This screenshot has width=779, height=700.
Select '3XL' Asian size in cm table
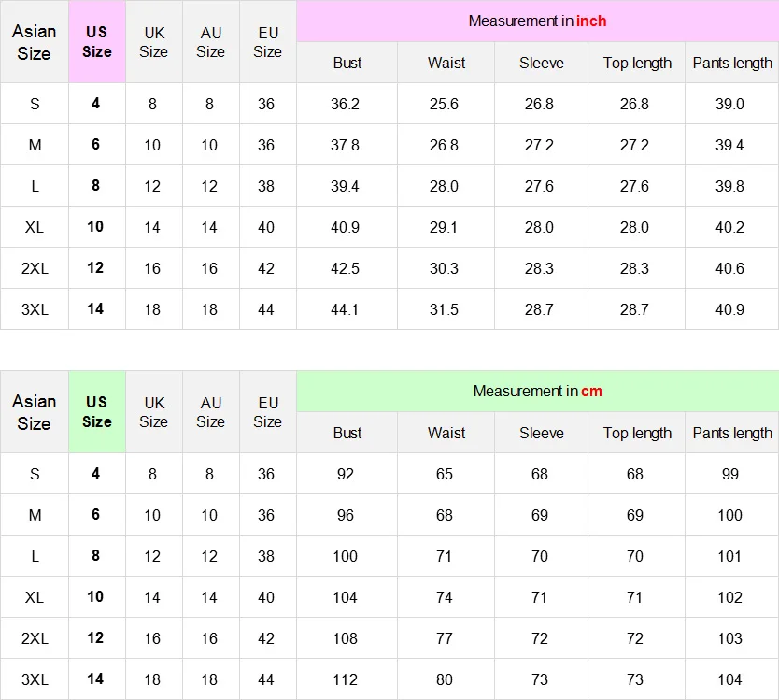35,679
